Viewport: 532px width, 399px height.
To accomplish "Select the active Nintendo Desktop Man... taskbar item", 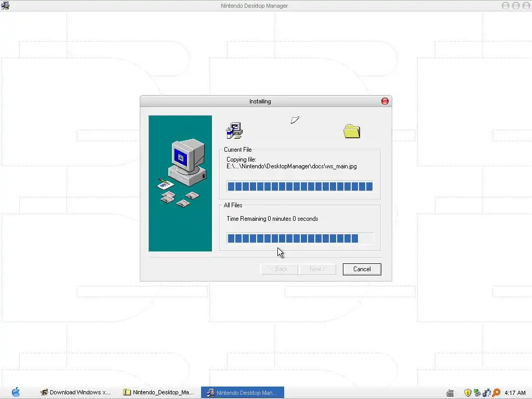I will (242, 392).
